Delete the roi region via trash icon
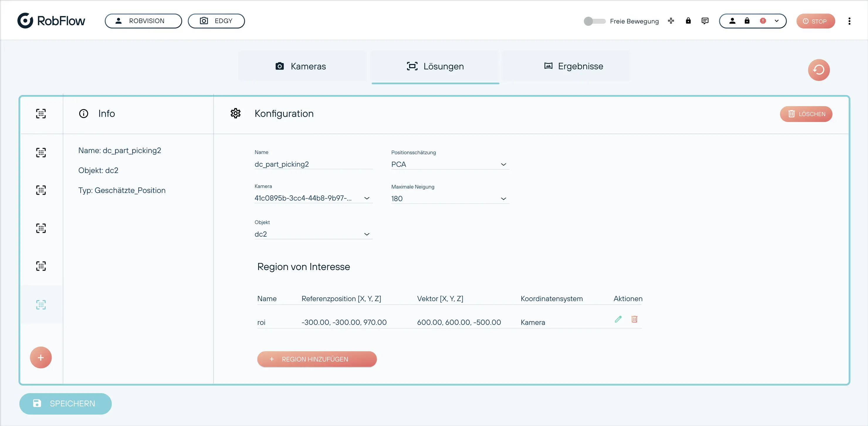 (x=634, y=319)
